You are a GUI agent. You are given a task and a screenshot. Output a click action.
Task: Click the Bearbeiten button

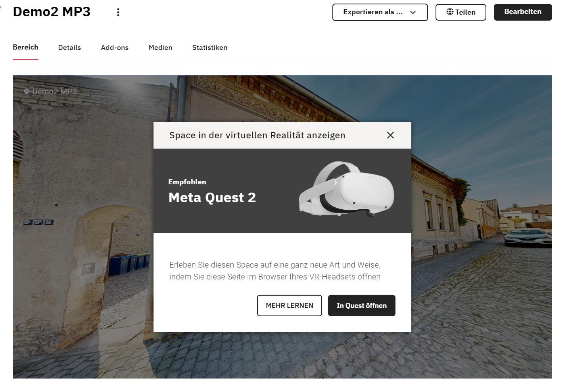tap(523, 12)
